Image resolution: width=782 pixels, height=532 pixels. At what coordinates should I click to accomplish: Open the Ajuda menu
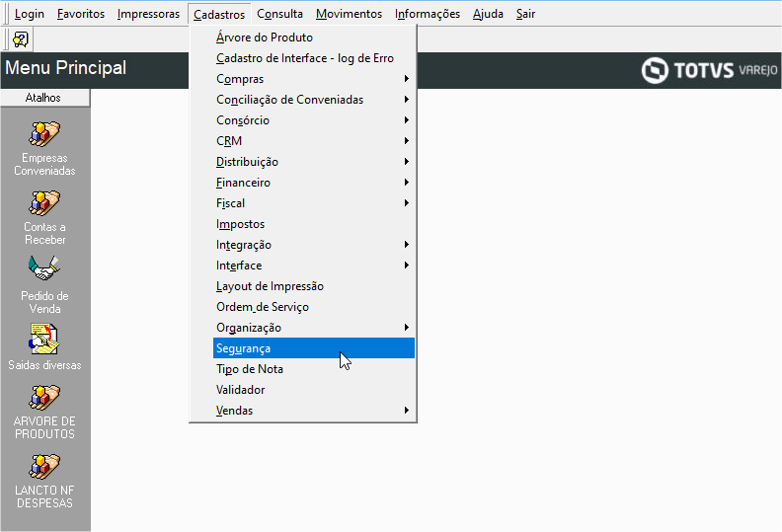pyautogui.click(x=488, y=14)
